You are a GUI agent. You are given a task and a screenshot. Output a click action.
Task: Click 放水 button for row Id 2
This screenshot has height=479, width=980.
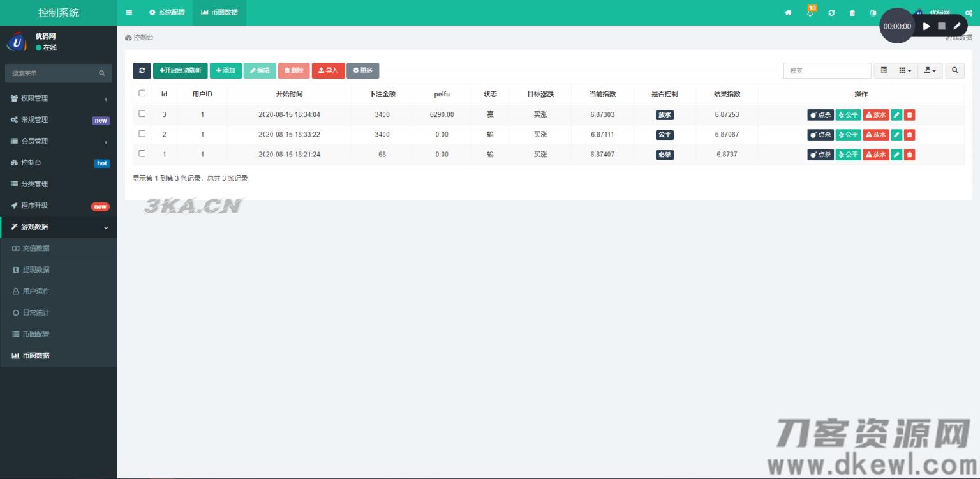pyautogui.click(x=875, y=135)
